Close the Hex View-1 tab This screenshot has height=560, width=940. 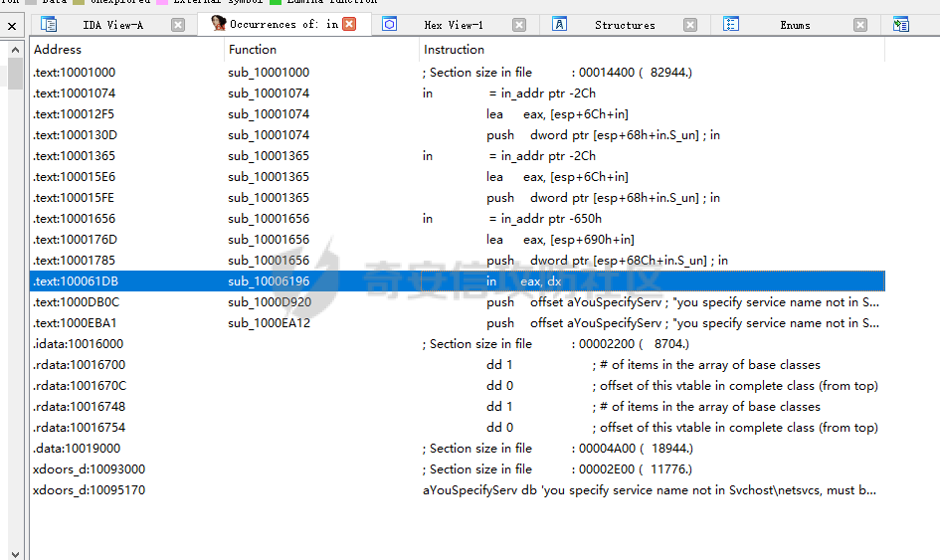point(519,25)
